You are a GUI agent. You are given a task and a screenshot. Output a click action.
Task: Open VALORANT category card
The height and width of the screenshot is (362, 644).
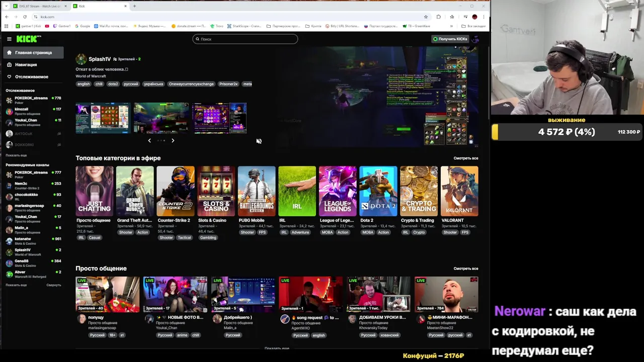tap(459, 192)
